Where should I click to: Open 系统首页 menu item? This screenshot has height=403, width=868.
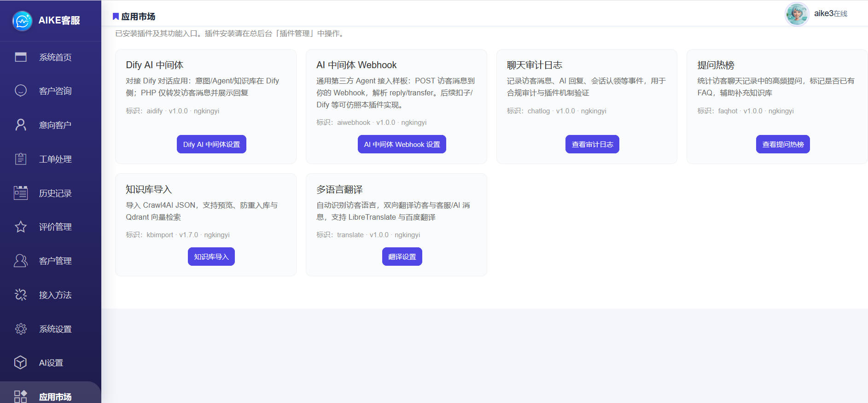point(51,57)
